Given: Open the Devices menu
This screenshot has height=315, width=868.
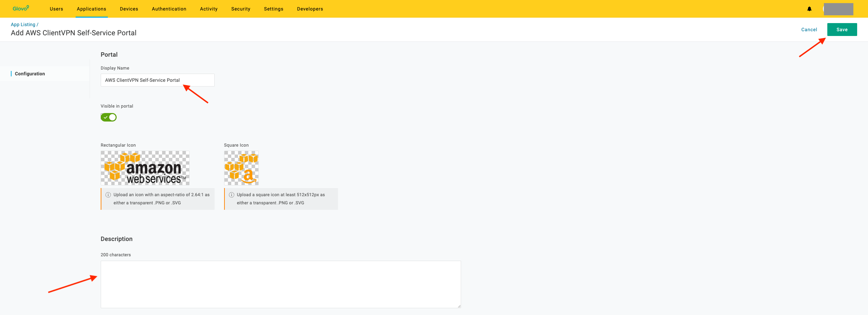Looking at the screenshot, I should pos(129,9).
